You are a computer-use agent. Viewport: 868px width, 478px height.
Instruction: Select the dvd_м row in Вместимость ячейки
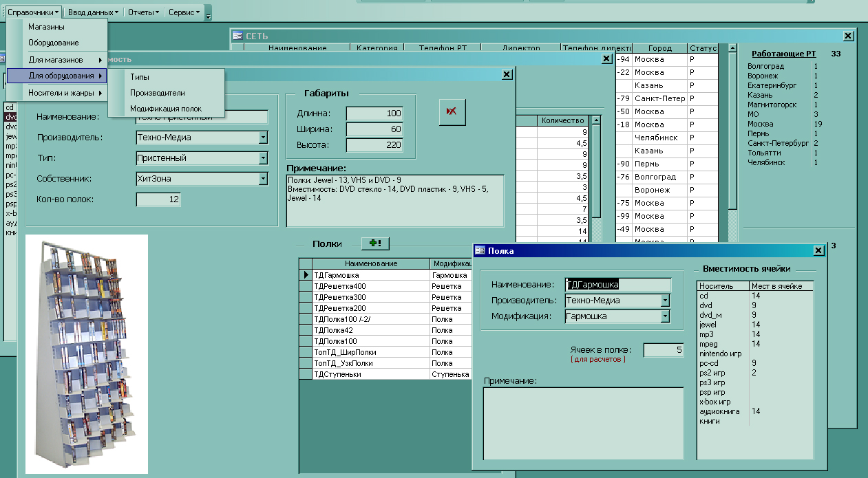pyautogui.click(x=755, y=314)
